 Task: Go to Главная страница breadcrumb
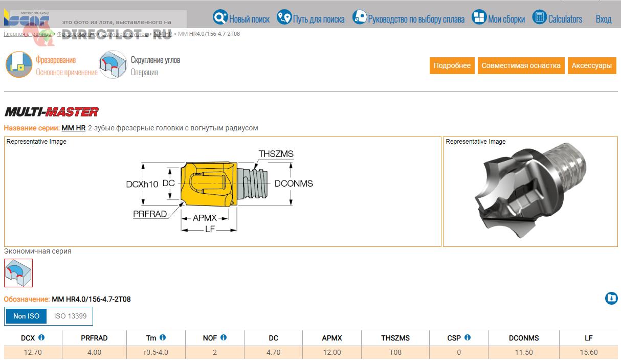pos(28,34)
